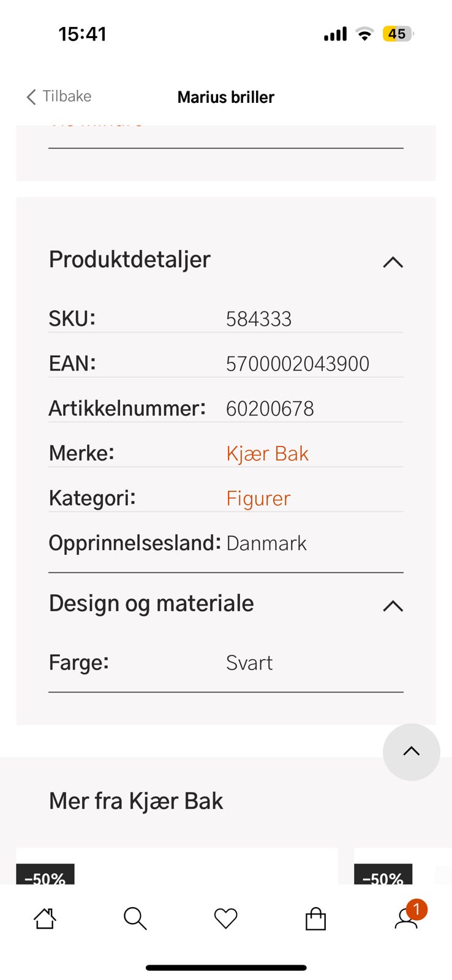The image size is (452, 980).
Task: Collapse the Design og materiale chevron
Action: coord(393,606)
